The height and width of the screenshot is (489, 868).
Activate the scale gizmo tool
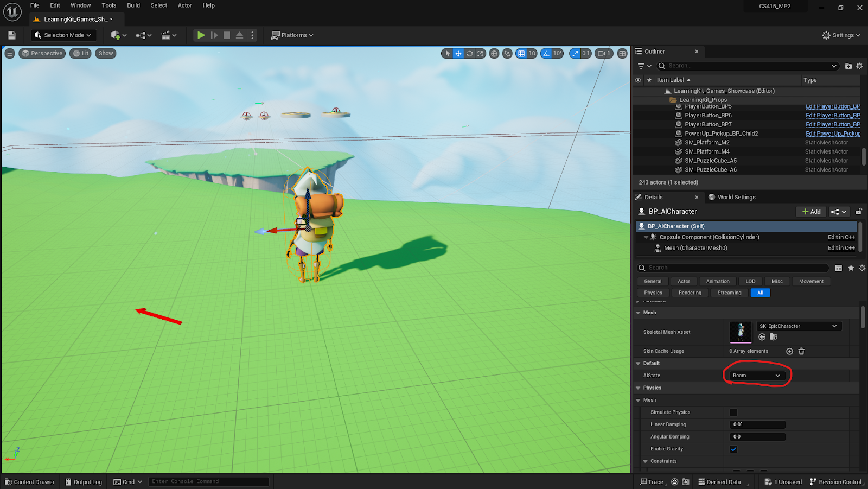[481, 53]
